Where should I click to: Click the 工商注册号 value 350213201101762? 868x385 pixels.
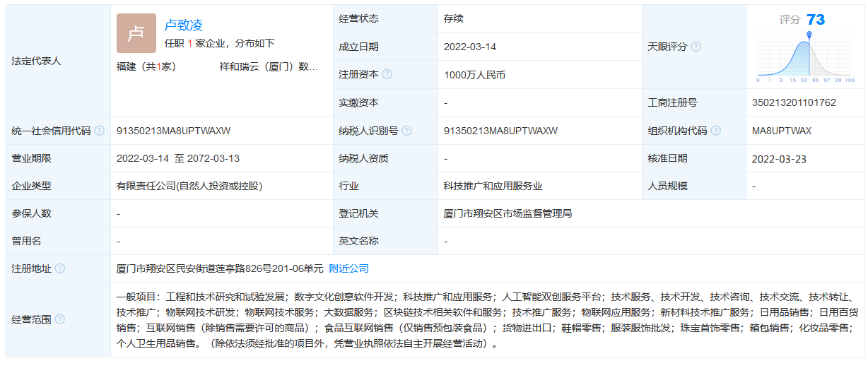coord(794,102)
